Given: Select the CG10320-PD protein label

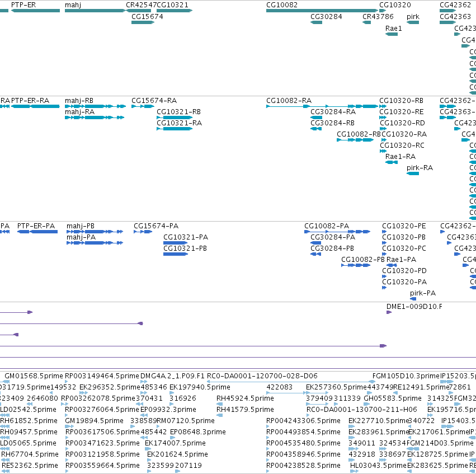Looking at the screenshot, I should point(404,271).
